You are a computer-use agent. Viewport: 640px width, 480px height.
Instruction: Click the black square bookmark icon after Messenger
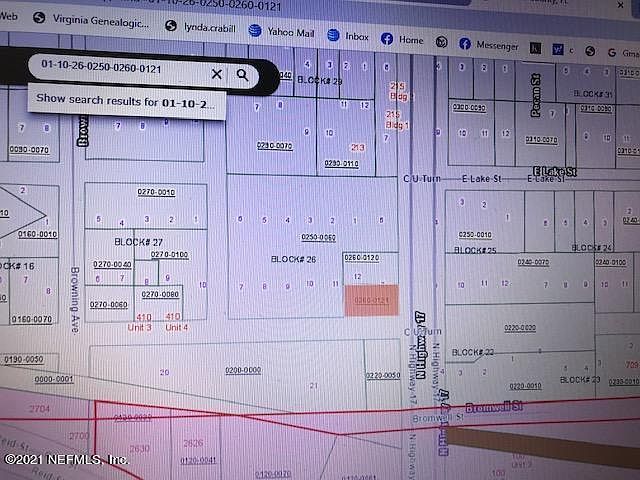[x=535, y=48]
